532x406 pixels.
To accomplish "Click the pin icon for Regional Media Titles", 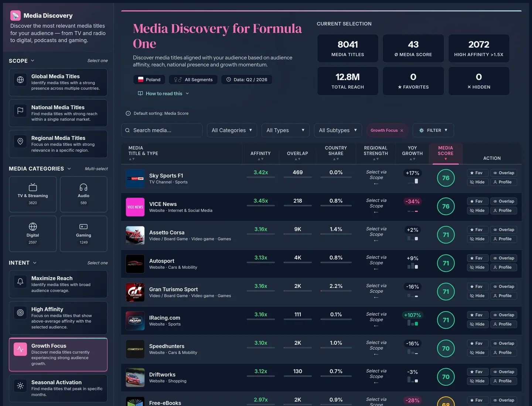I will coord(20,141).
